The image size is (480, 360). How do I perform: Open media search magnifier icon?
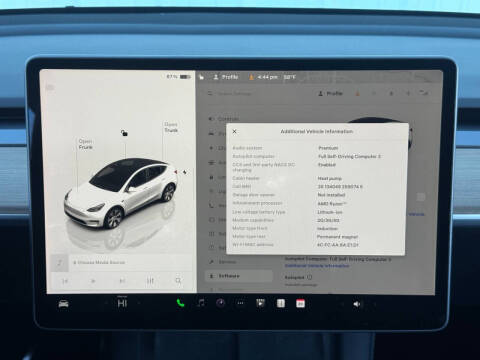(x=178, y=281)
